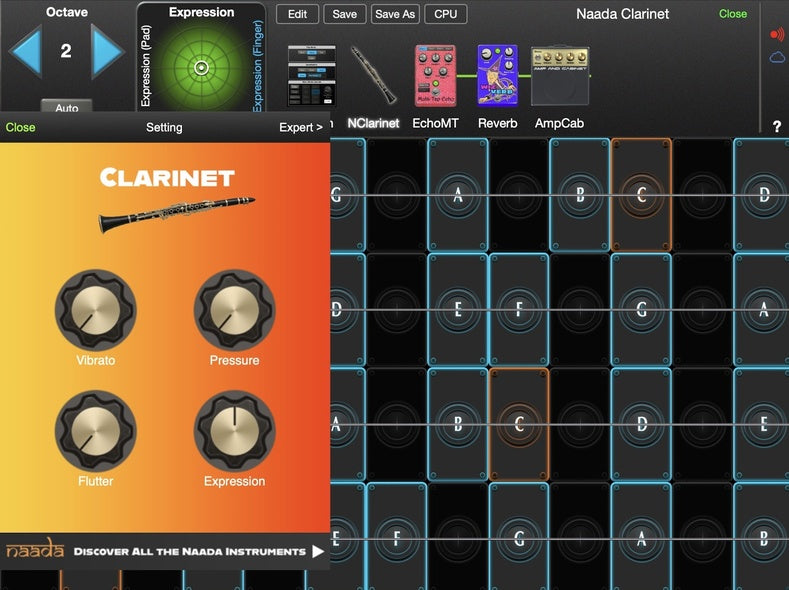Open the EchoMT pink pedal
The width and height of the screenshot is (789, 590).
click(435, 75)
